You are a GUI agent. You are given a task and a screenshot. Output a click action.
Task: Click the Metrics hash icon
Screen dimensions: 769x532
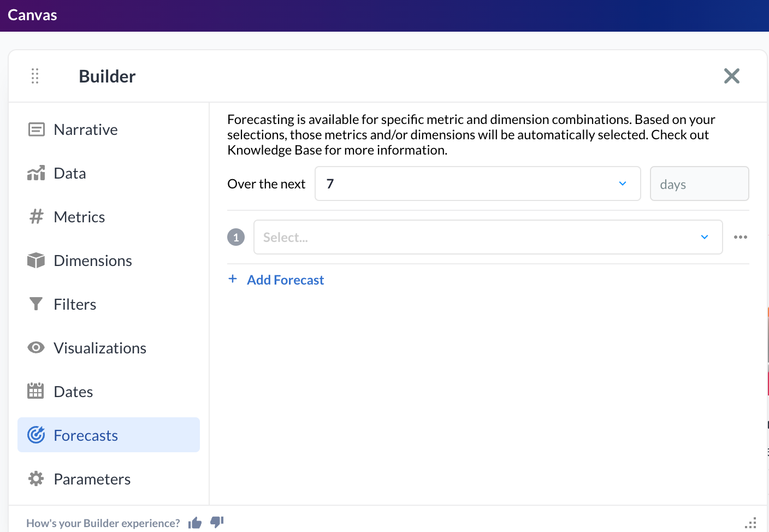tap(36, 217)
